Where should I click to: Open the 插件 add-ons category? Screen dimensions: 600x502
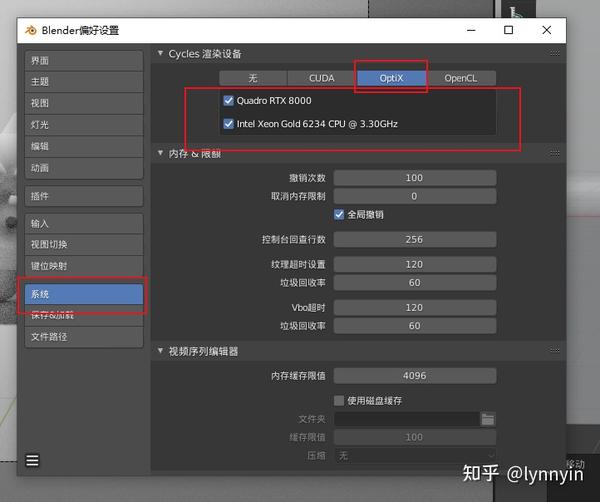(x=84, y=196)
